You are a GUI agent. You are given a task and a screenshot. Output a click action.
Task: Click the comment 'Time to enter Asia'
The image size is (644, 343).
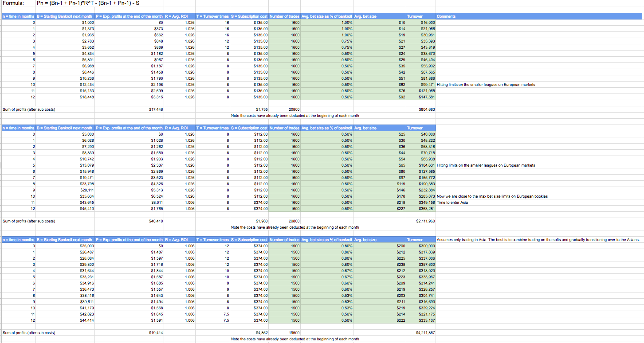pos(452,202)
